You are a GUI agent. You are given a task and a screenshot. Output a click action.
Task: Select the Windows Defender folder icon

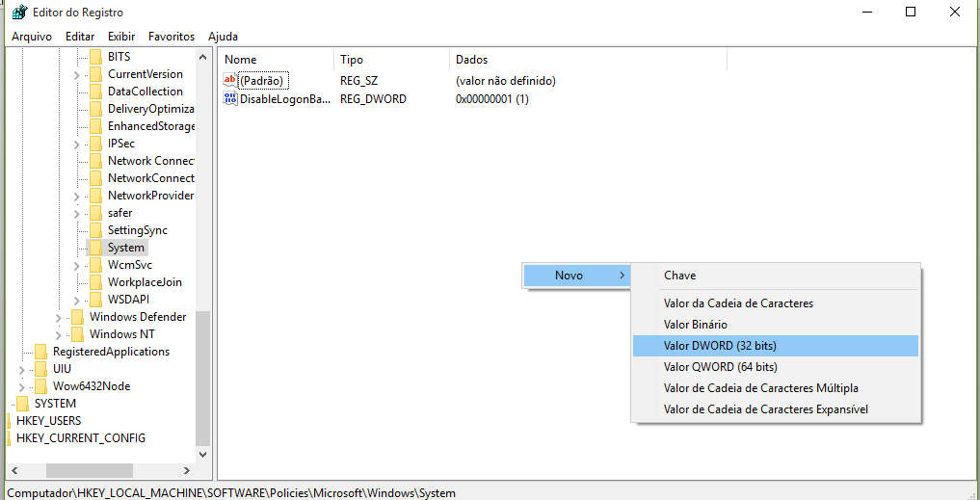pos(77,317)
